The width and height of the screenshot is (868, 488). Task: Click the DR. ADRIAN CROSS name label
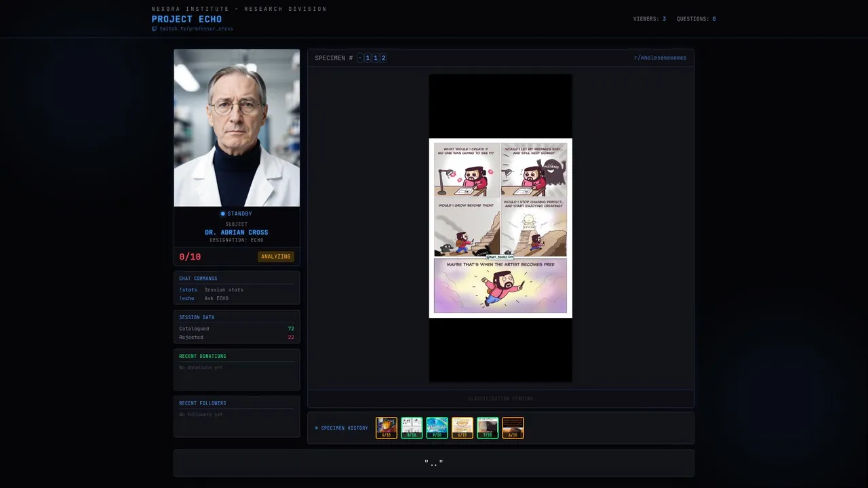pyautogui.click(x=237, y=232)
